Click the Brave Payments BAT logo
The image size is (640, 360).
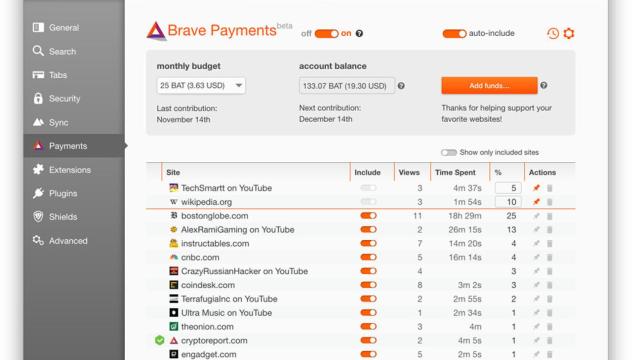point(156,31)
